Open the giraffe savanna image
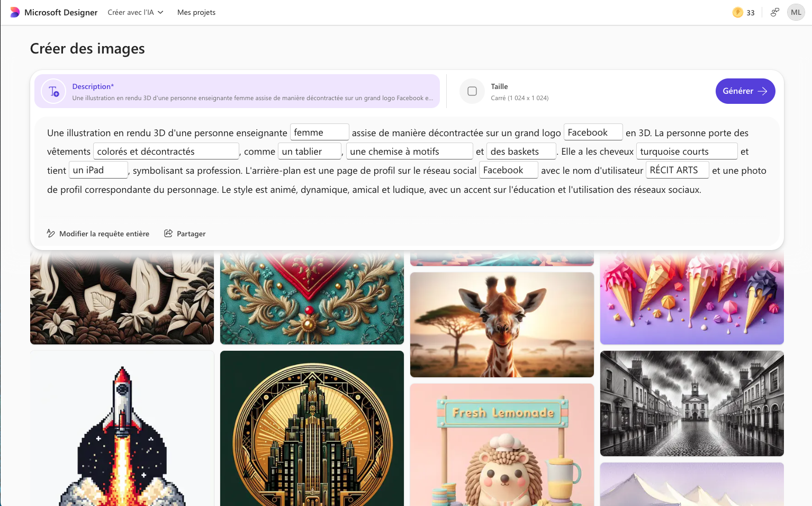This screenshot has width=812, height=506. click(x=502, y=325)
